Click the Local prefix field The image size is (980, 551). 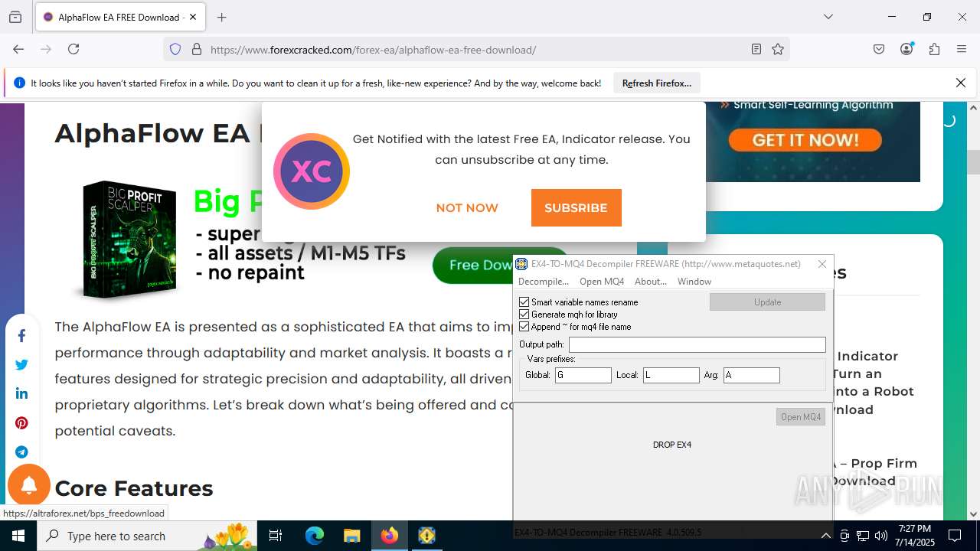point(671,375)
